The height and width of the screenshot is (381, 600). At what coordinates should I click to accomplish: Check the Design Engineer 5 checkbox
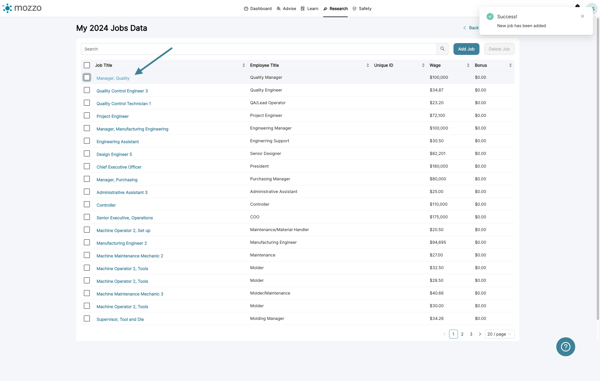click(x=87, y=154)
